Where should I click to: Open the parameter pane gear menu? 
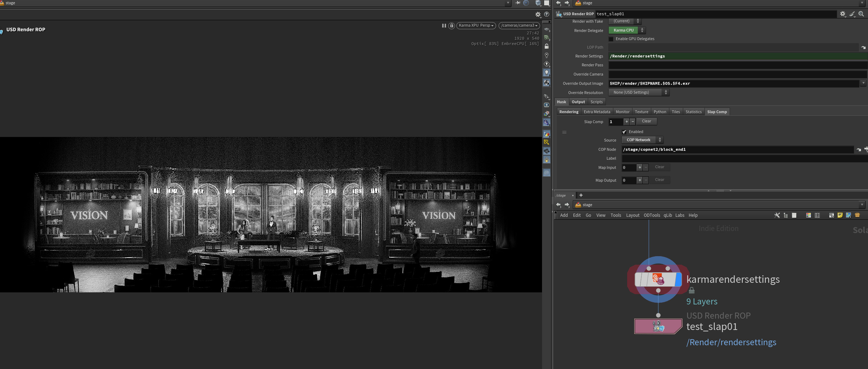click(x=842, y=14)
